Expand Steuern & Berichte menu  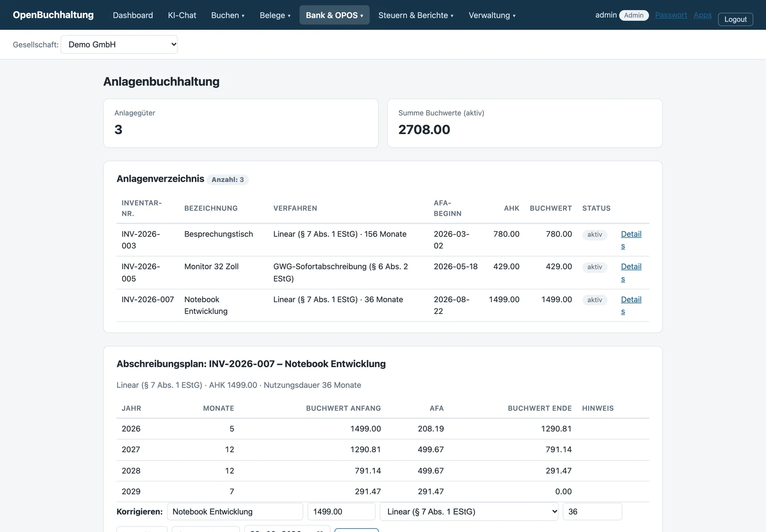(416, 15)
